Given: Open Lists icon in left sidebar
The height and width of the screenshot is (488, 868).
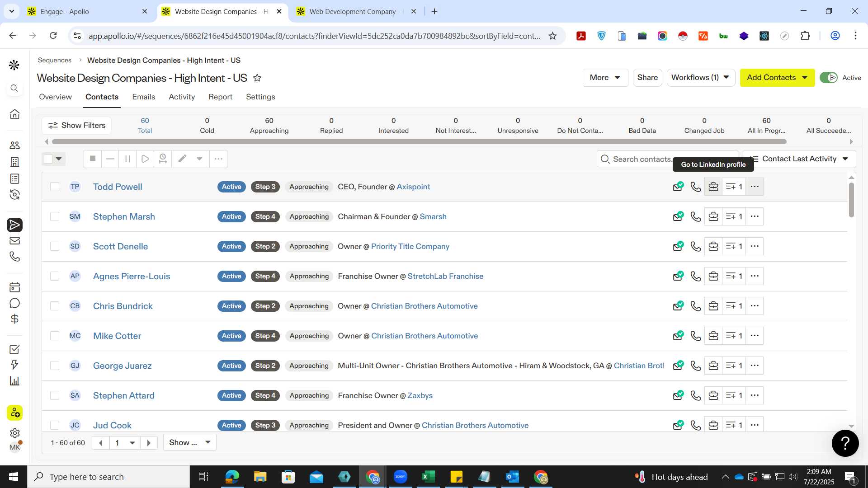Looking at the screenshot, I should (14, 178).
